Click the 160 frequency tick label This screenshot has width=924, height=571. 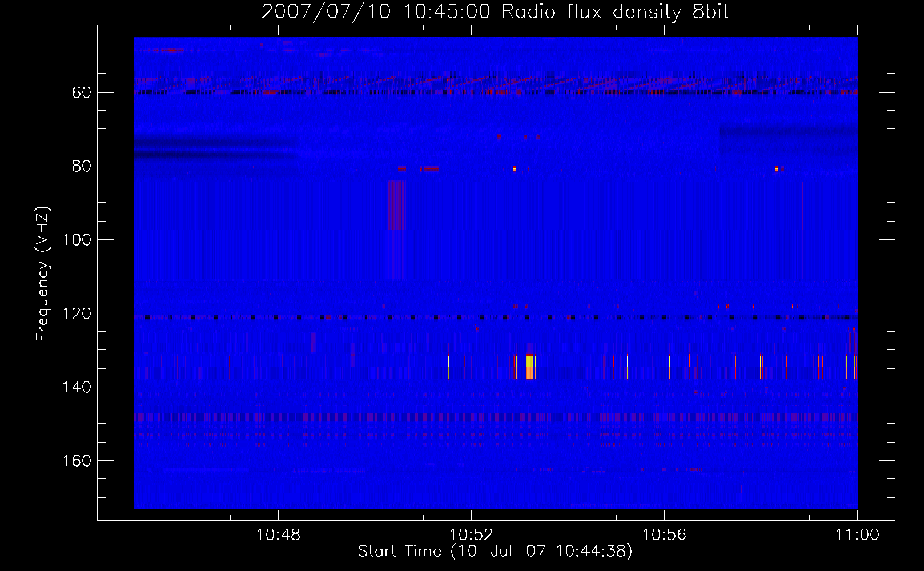click(77, 461)
